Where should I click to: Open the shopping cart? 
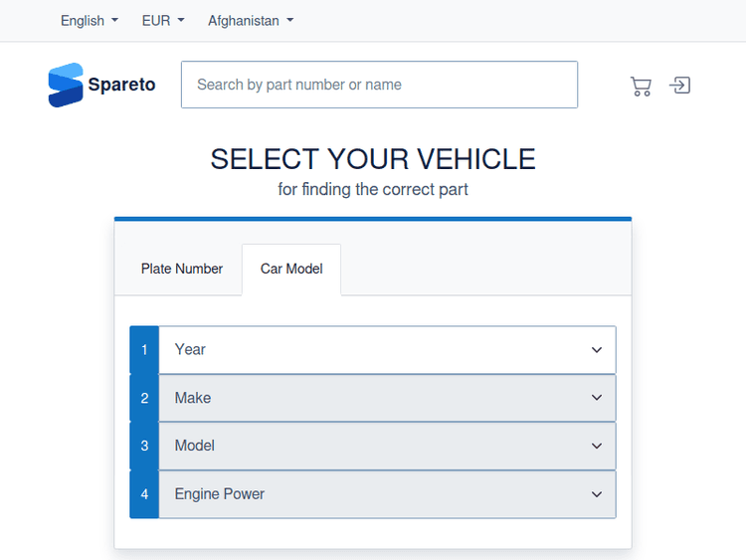click(x=641, y=86)
